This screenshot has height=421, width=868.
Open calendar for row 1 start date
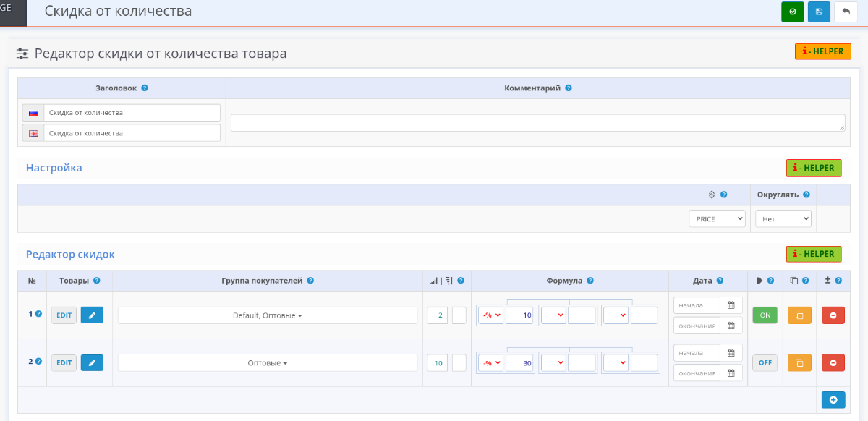point(731,305)
